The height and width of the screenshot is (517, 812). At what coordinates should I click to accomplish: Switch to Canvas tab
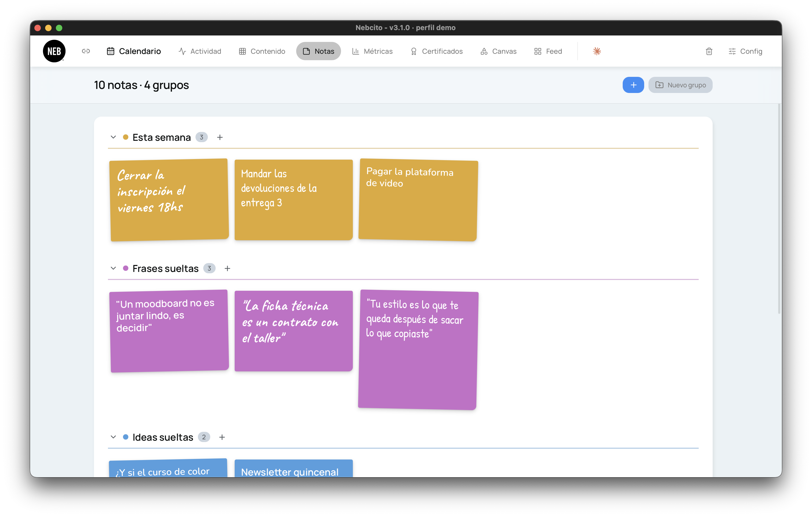pyautogui.click(x=498, y=51)
